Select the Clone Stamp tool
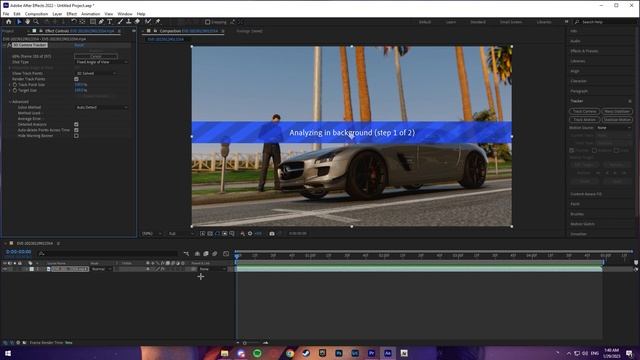 [x=129, y=22]
